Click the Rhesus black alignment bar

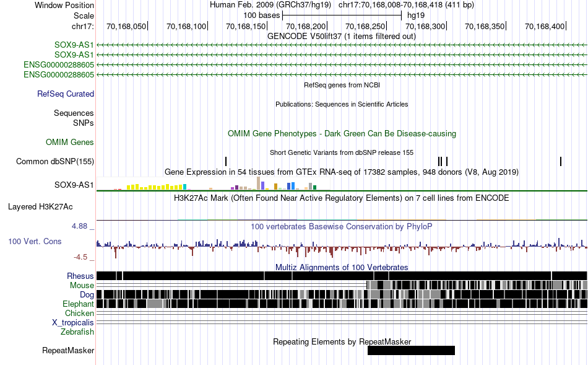[x=342, y=276]
